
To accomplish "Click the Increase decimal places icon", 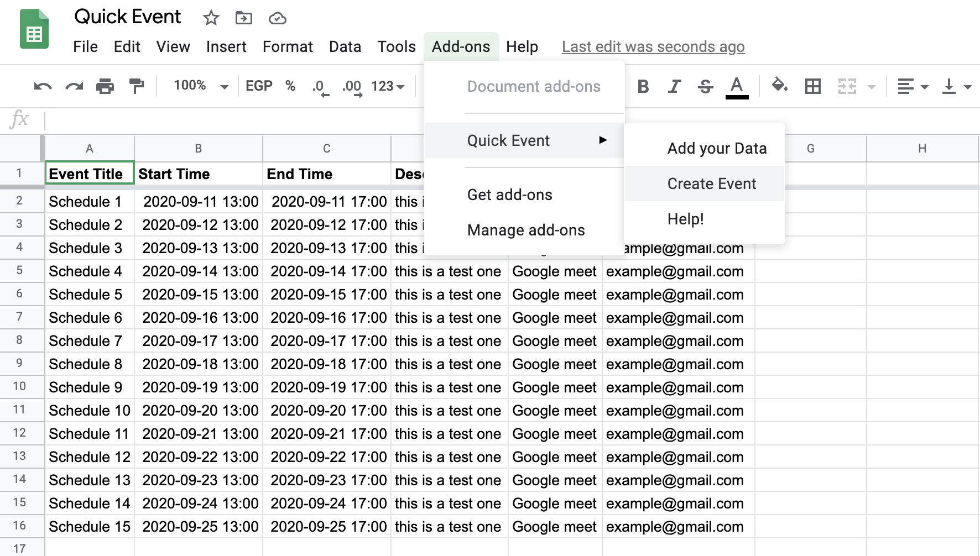I will pyautogui.click(x=353, y=86).
